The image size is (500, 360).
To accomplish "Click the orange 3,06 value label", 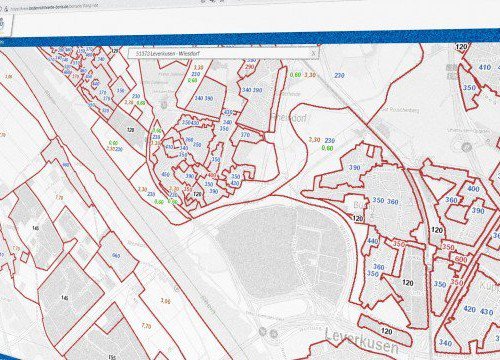I will 165,301.
